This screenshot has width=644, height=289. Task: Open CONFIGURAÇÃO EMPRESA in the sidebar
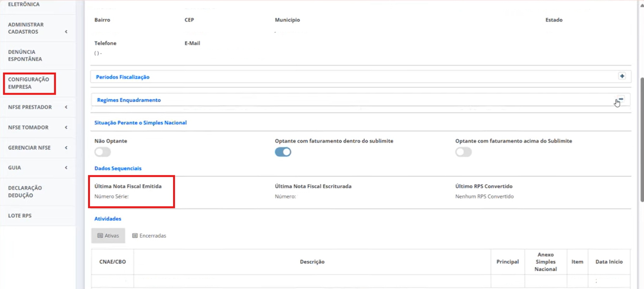tap(29, 83)
